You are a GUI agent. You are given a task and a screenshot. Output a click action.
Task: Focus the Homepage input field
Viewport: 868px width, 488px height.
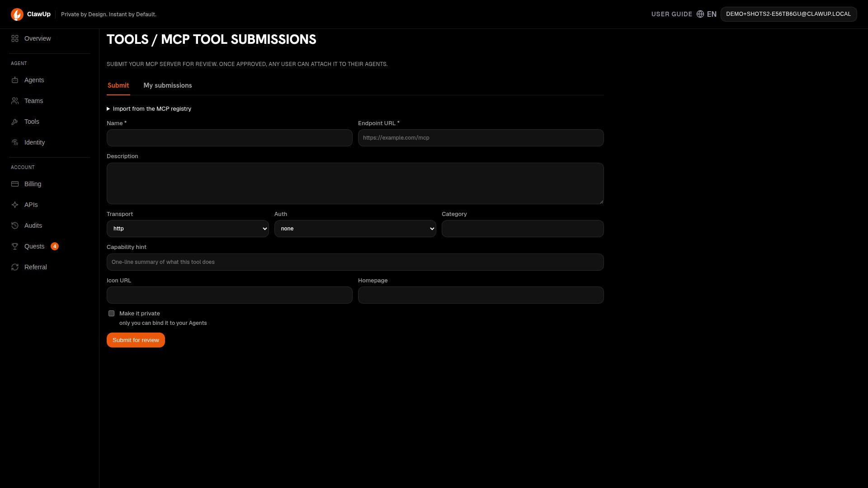pyautogui.click(x=481, y=295)
